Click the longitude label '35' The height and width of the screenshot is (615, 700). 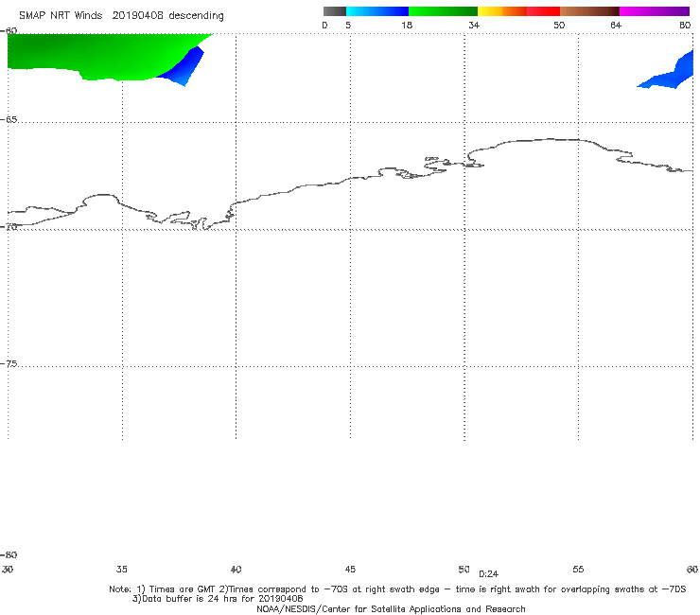(122, 570)
